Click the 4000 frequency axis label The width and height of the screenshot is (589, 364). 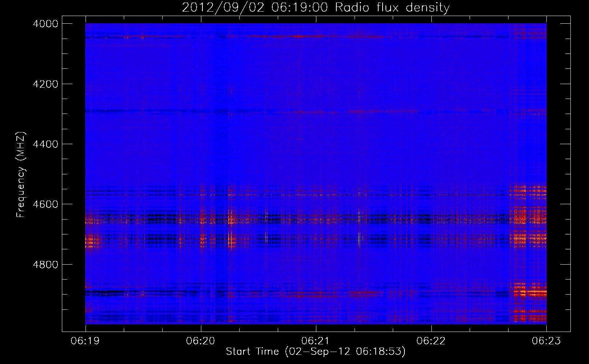[x=46, y=24]
